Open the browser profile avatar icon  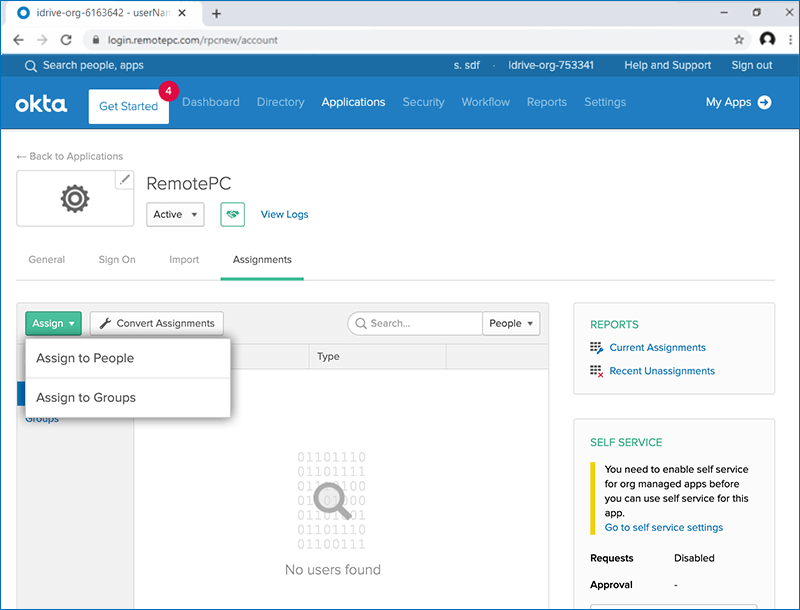coord(767,39)
